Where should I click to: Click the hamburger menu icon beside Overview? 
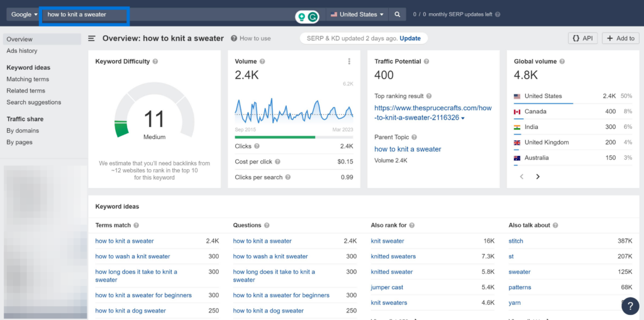pyautogui.click(x=92, y=38)
